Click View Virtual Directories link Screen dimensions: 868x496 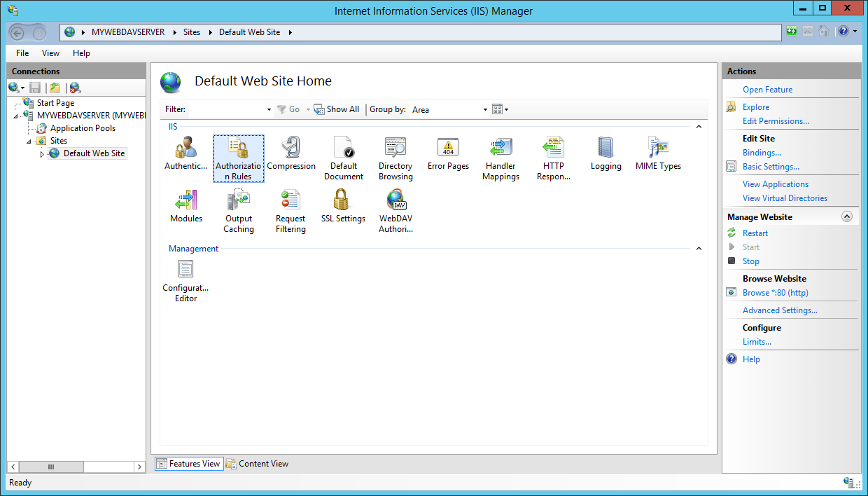tap(785, 198)
